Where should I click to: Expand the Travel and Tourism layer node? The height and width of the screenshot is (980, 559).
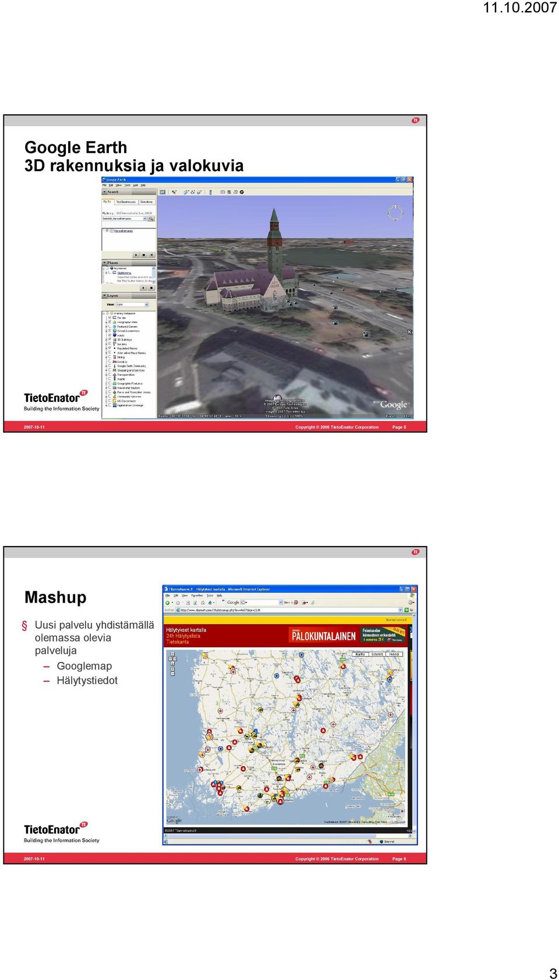pyautogui.click(x=106, y=388)
